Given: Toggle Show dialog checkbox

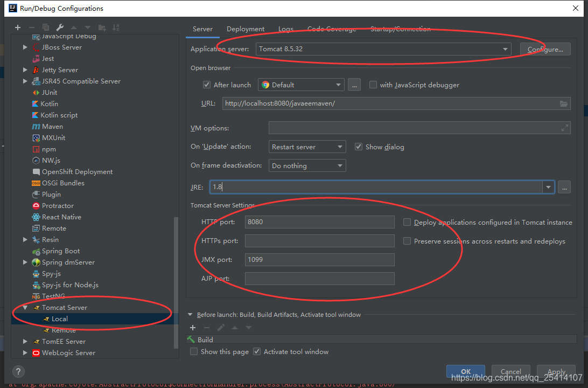Looking at the screenshot, I should 359,147.
